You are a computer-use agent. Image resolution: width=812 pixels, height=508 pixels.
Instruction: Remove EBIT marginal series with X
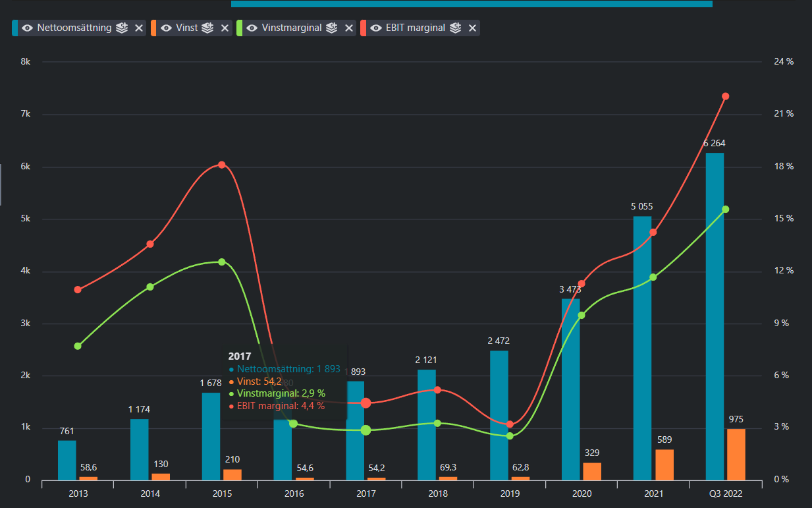(x=472, y=28)
